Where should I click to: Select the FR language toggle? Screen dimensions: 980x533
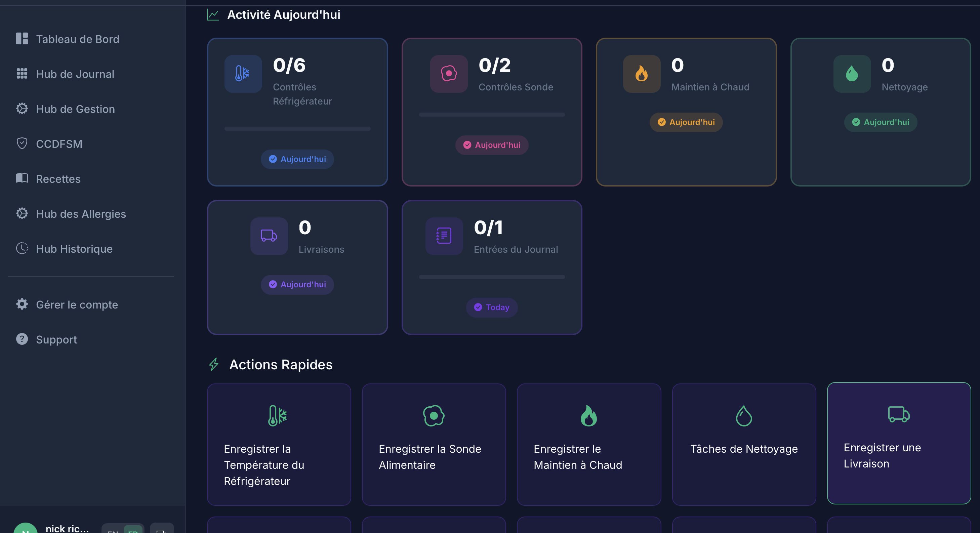coord(133,530)
